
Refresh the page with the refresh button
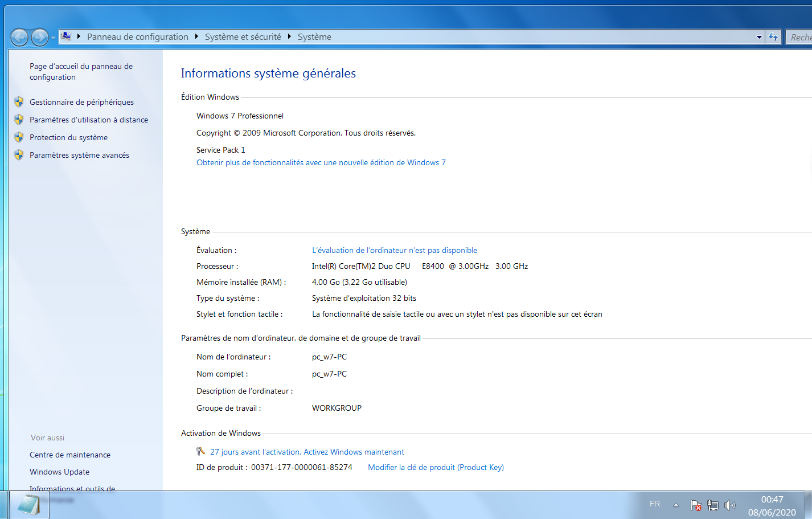pyautogui.click(x=773, y=37)
